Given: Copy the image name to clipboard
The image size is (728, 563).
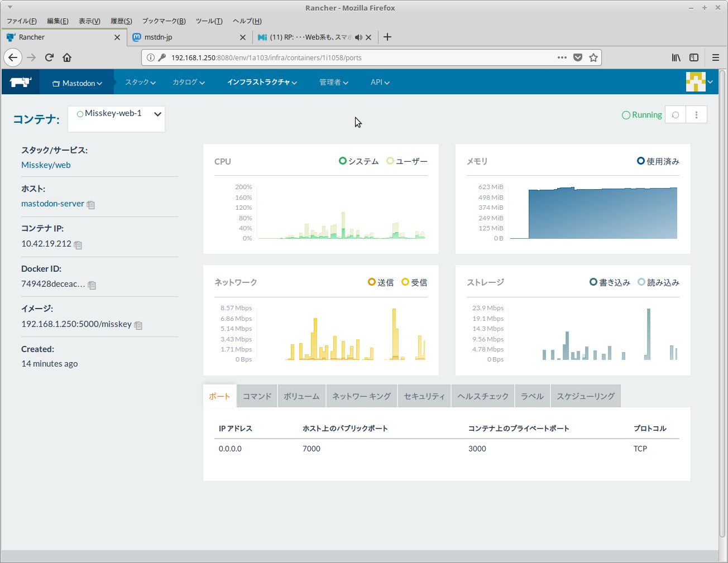Looking at the screenshot, I should pyautogui.click(x=138, y=325).
